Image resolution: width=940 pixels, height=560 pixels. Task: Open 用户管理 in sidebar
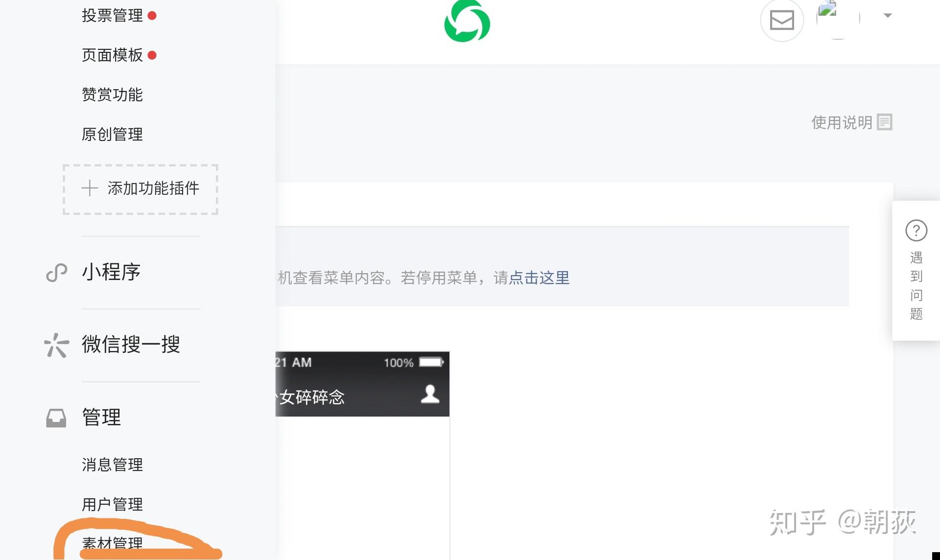(112, 504)
